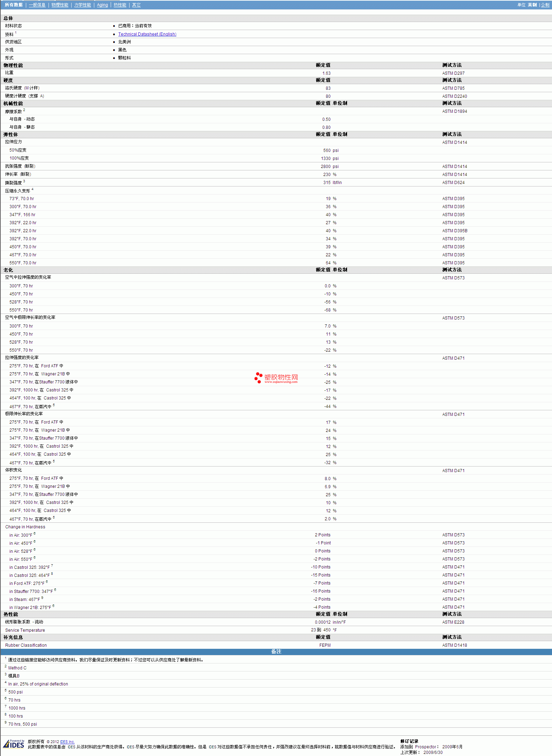This screenshot has width=552, height=756.
Task: Click the 洛氏硬度 (M 计秤) row
Action: 276,88
